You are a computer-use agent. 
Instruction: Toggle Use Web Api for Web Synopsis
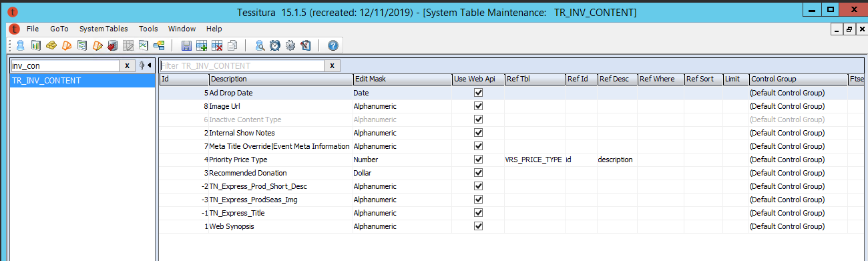tap(478, 226)
